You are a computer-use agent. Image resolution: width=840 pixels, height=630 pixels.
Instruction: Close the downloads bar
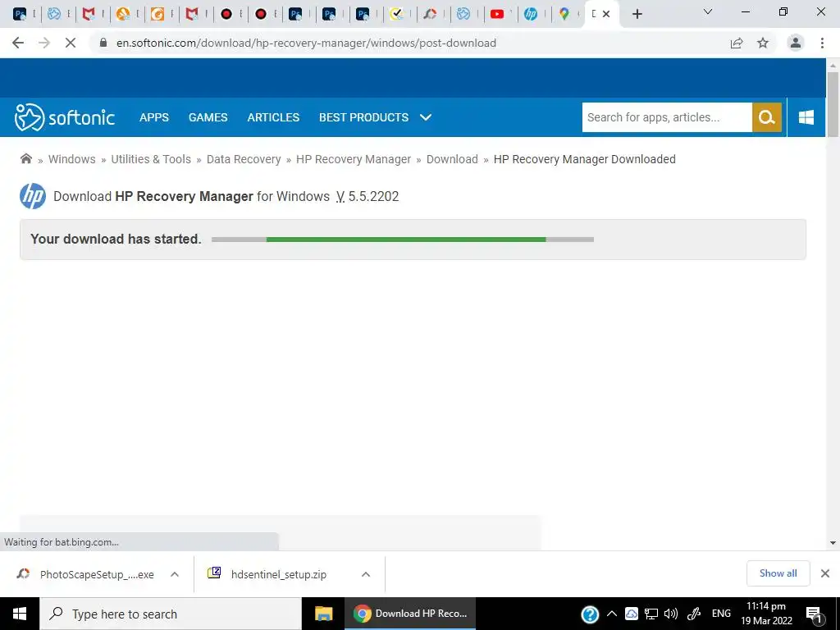pyautogui.click(x=825, y=573)
